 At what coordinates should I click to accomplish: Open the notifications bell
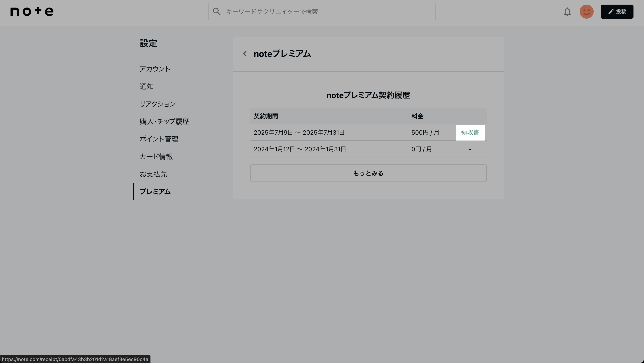(x=567, y=12)
